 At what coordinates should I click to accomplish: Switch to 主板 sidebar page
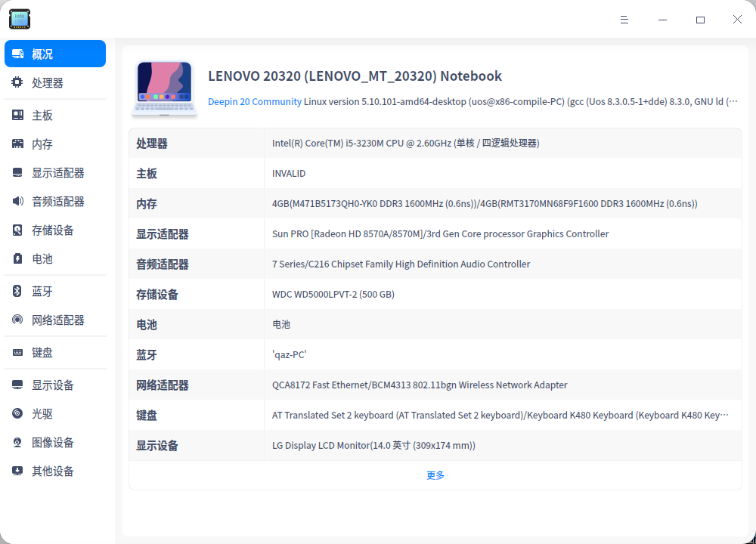(55, 115)
